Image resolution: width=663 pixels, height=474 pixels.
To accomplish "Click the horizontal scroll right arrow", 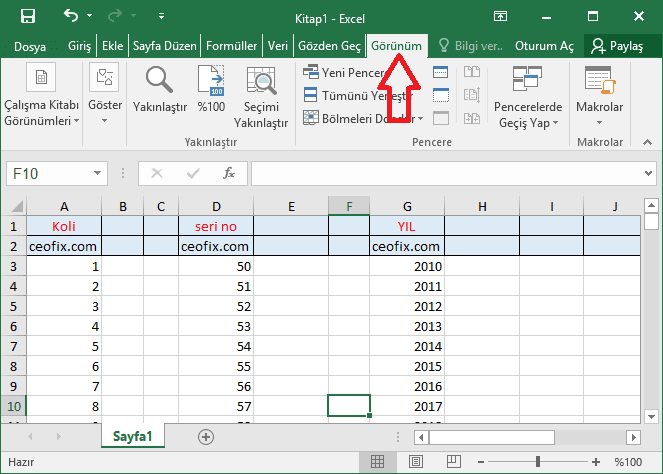I will 633,437.
